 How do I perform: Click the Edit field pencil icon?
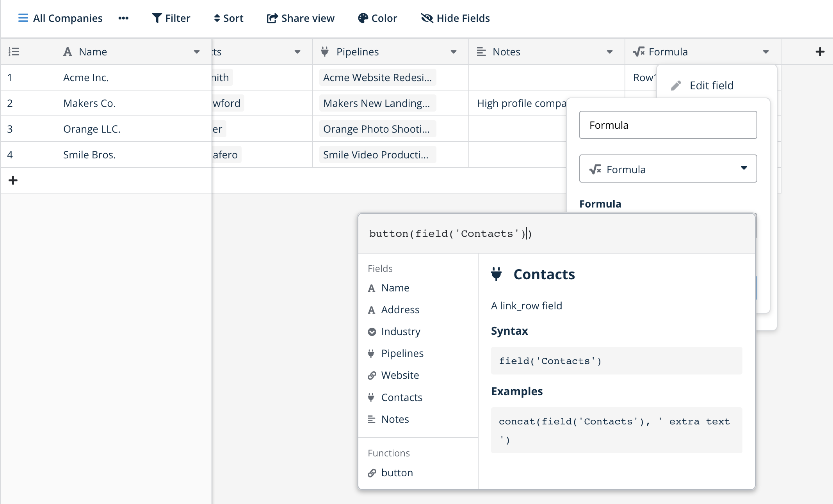(676, 85)
